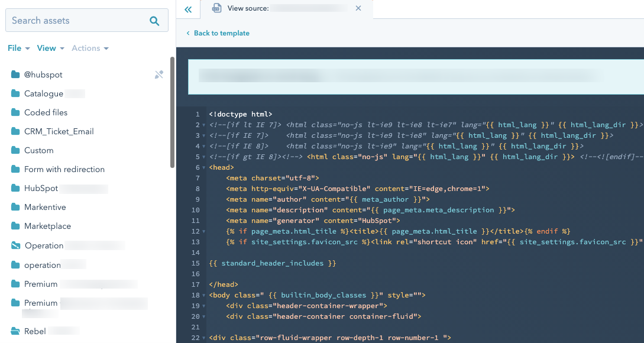The image size is (644, 343).
Task: Click the Markentive folder icon
Action: pos(15,206)
